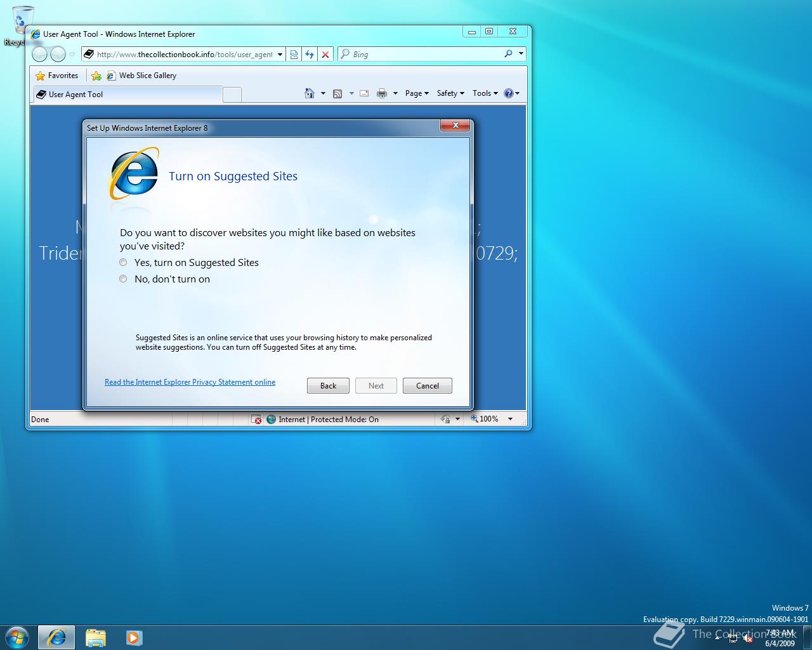Open the search provider dropdown
This screenshot has height=650, width=812.
point(521,54)
